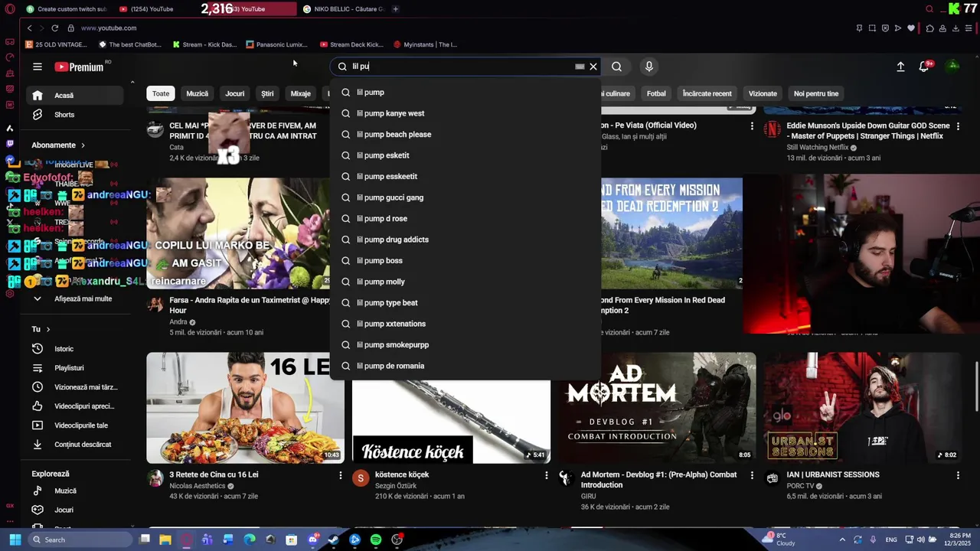
Task: Open 'Stream - Kick Das...' bookmark
Action: 204,44
